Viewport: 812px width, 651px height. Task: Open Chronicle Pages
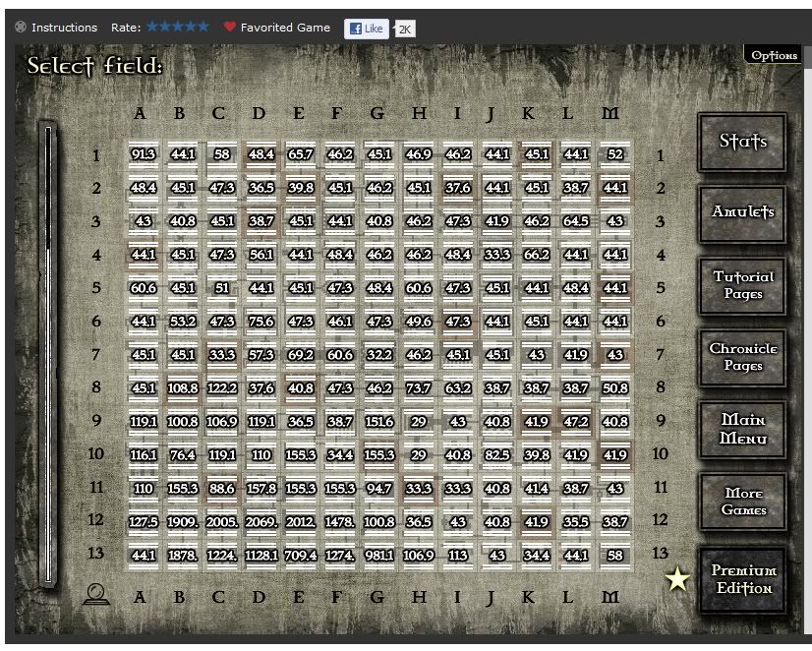click(x=742, y=357)
